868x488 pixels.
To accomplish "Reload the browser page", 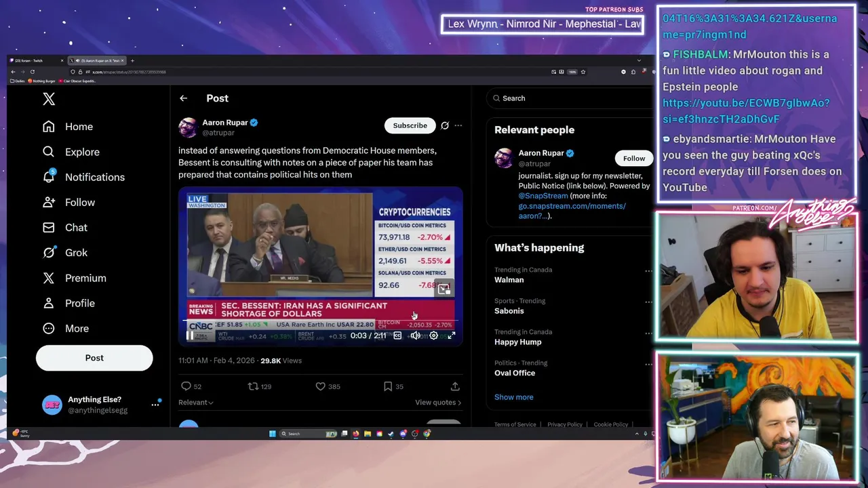I will (x=32, y=72).
